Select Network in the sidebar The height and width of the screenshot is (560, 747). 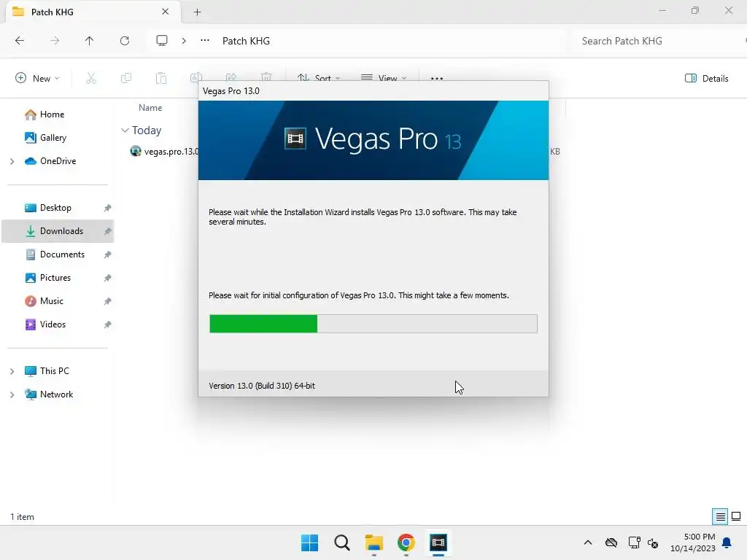click(49, 394)
